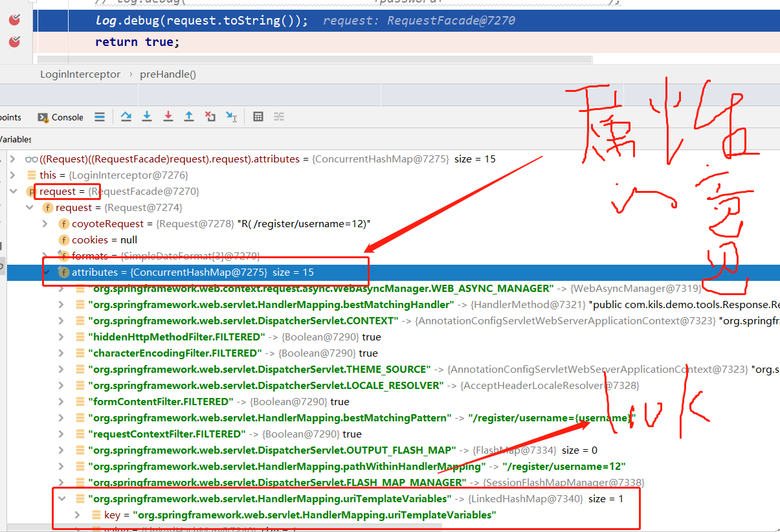
Task: Click the preHandle() breadcrumb
Action: tap(167, 74)
